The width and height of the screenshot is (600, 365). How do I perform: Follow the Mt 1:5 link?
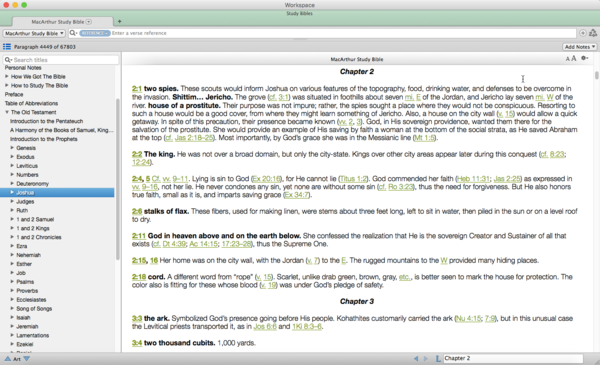(x=424, y=137)
